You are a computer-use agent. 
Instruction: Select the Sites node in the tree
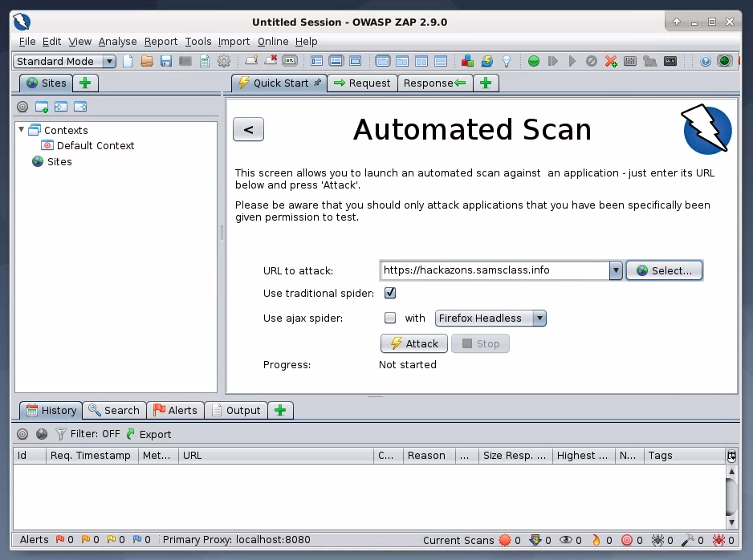pos(52,162)
